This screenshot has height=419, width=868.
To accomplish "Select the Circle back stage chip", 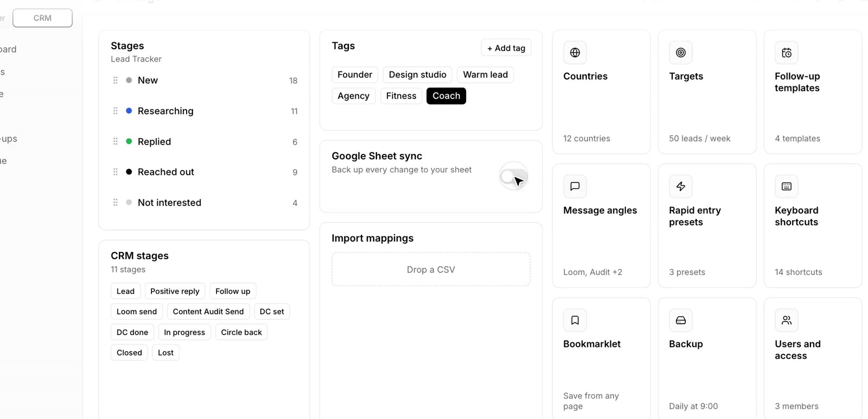I will click(241, 332).
